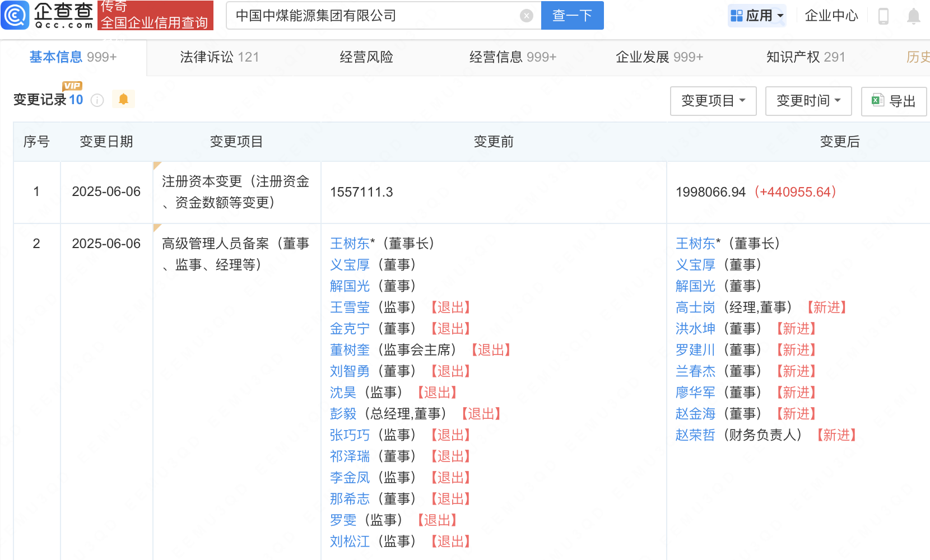Viewport: 930px width, 560px height.
Task: Open 刘智勇 link
Action: point(350,371)
